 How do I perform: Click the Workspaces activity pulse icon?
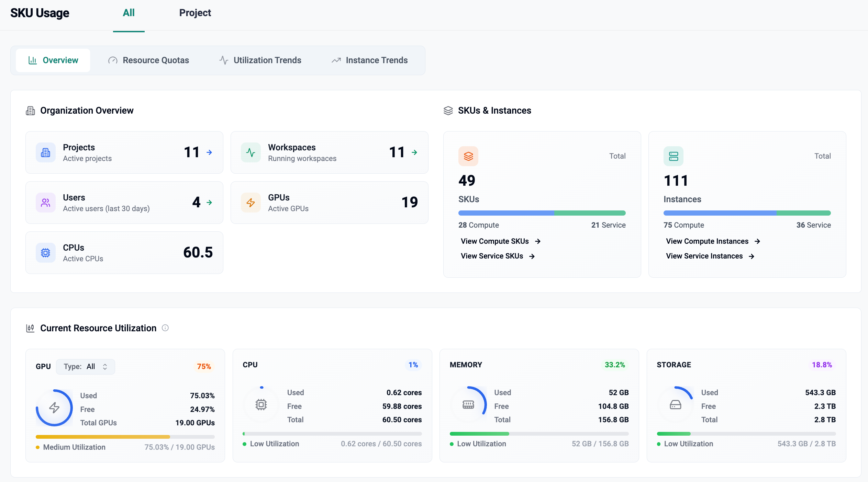251,152
